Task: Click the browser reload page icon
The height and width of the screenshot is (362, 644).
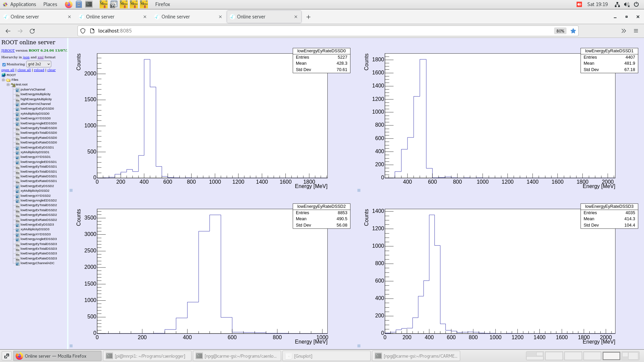Action: point(32,31)
